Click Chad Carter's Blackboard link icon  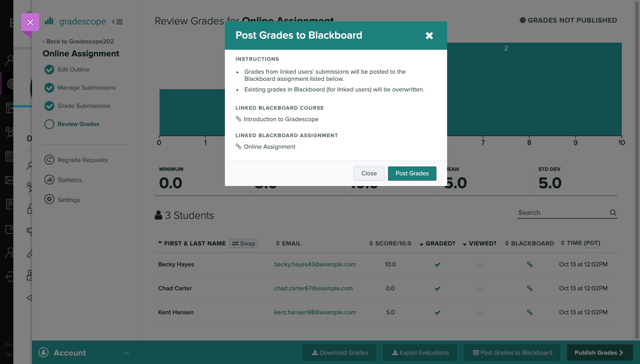coord(529,288)
